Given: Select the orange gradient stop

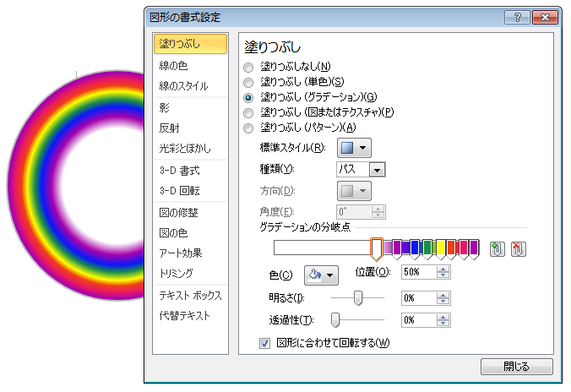Looking at the screenshot, I should [452, 249].
